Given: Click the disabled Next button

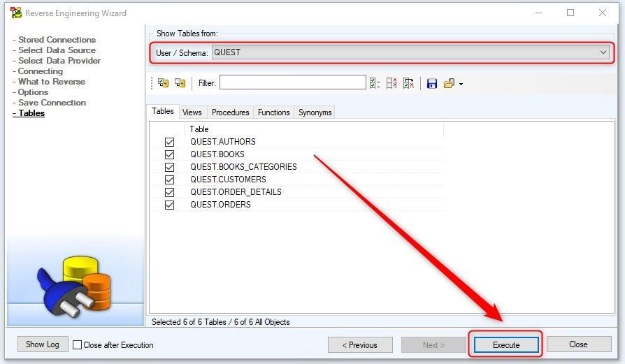Looking at the screenshot, I should point(433,345).
